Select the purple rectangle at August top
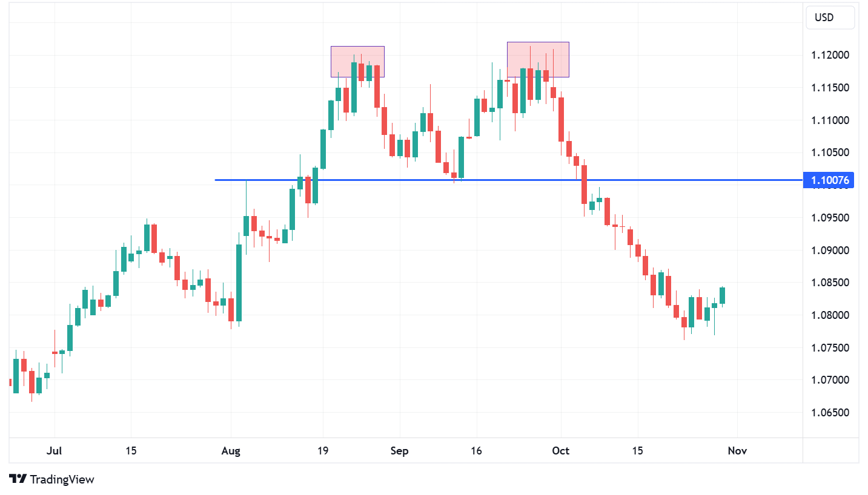868x495 pixels. point(357,61)
